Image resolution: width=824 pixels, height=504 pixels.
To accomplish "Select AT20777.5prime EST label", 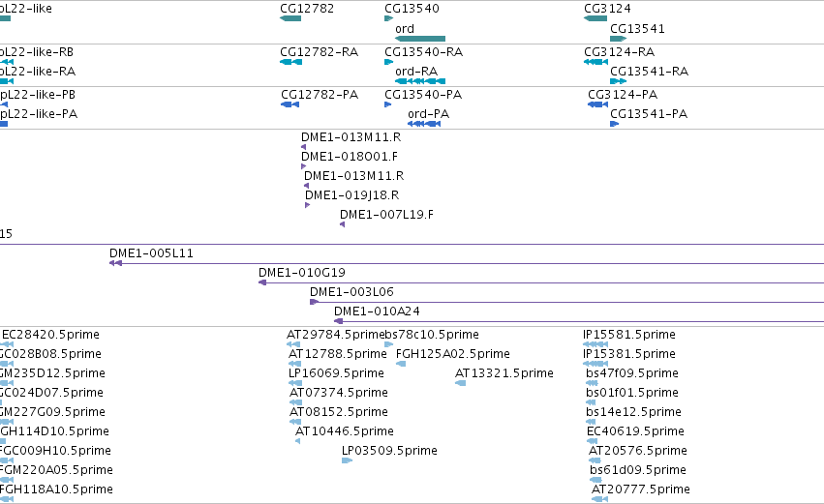I will (x=641, y=489).
